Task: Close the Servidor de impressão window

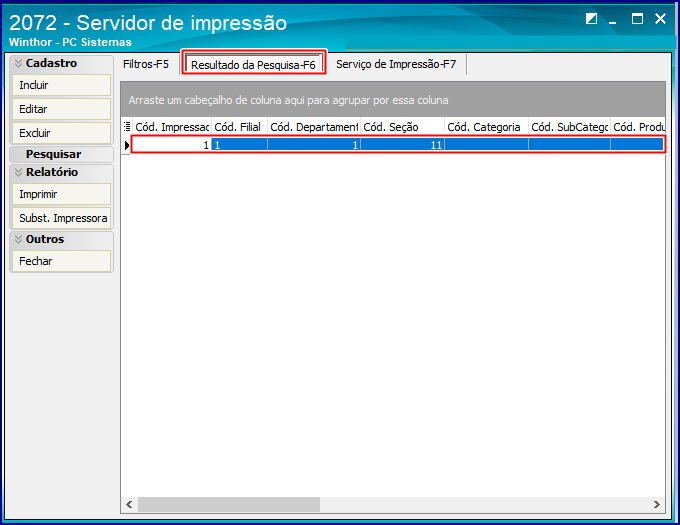Action: (660, 19)
